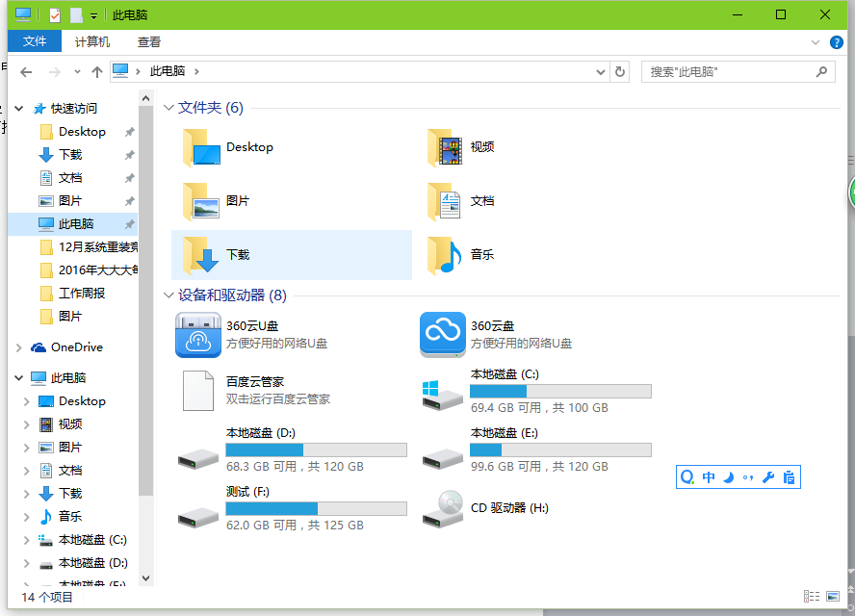Collapse the 文件夹 (6) group
855x616 pixels.
(x=168, y=108)
